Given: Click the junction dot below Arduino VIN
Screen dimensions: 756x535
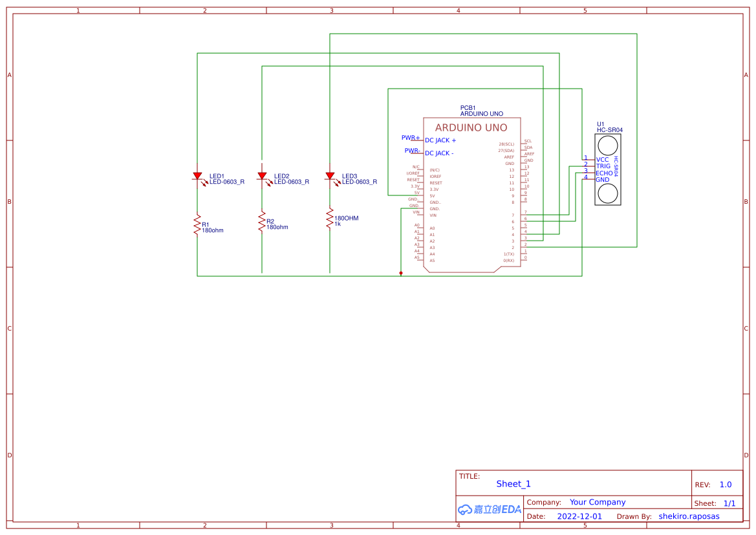Looking at the screenshot, I should [401, 273].
